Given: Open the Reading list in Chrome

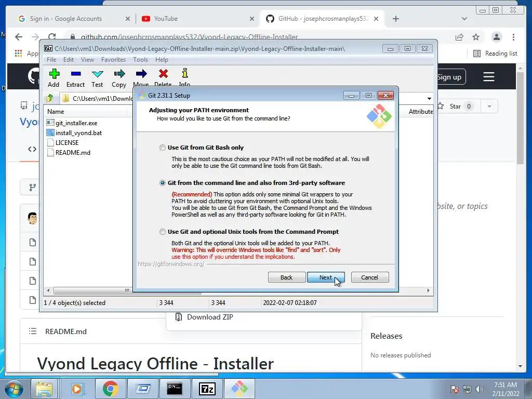Looking at the screenshot, I should (x=495, y=54).
